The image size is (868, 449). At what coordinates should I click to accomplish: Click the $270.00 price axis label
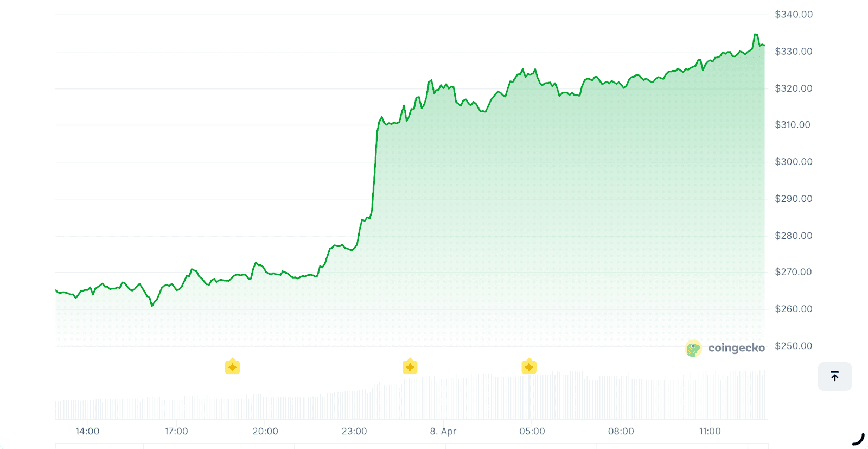[x=794, y=272]
